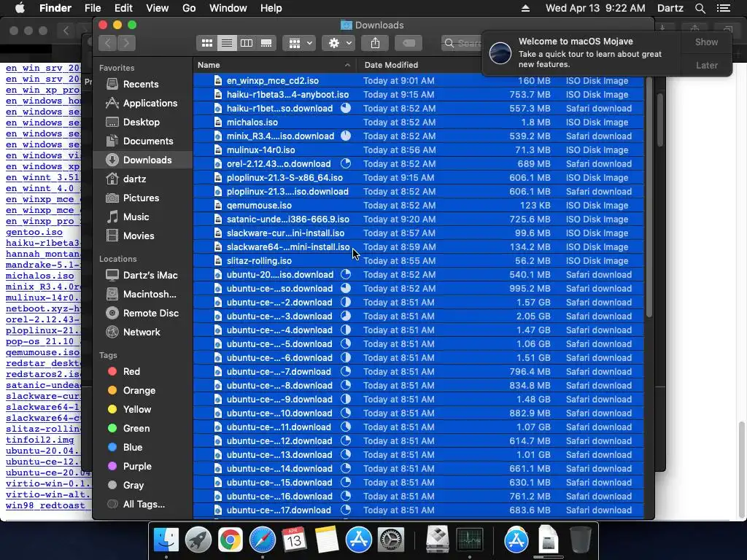Click Later on the Mojave notification

coord(706,66)
